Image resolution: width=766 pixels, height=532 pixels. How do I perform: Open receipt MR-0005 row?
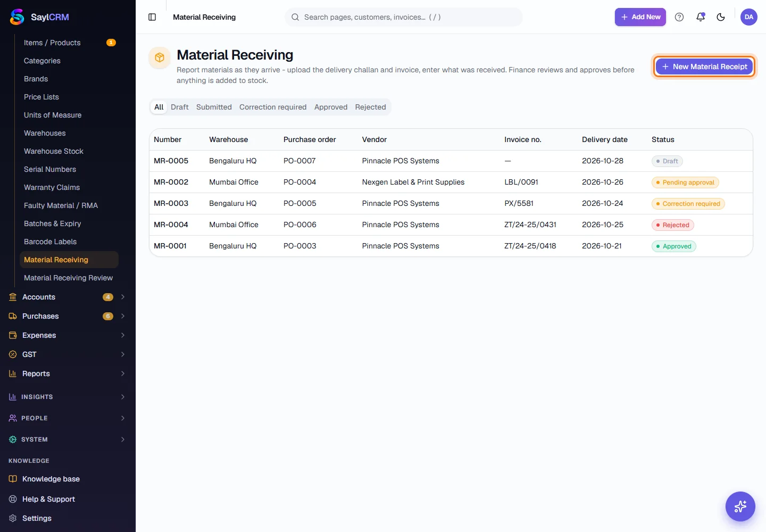click(451, 161)
